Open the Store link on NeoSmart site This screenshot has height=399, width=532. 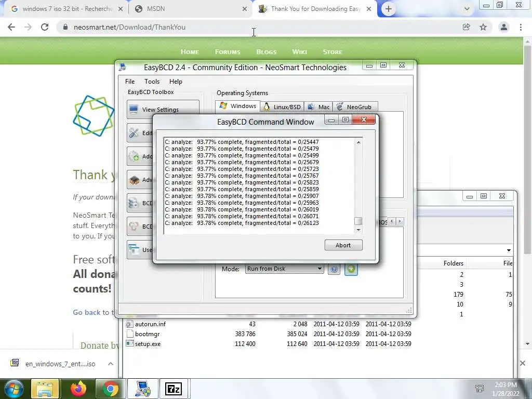pos(332,52)
